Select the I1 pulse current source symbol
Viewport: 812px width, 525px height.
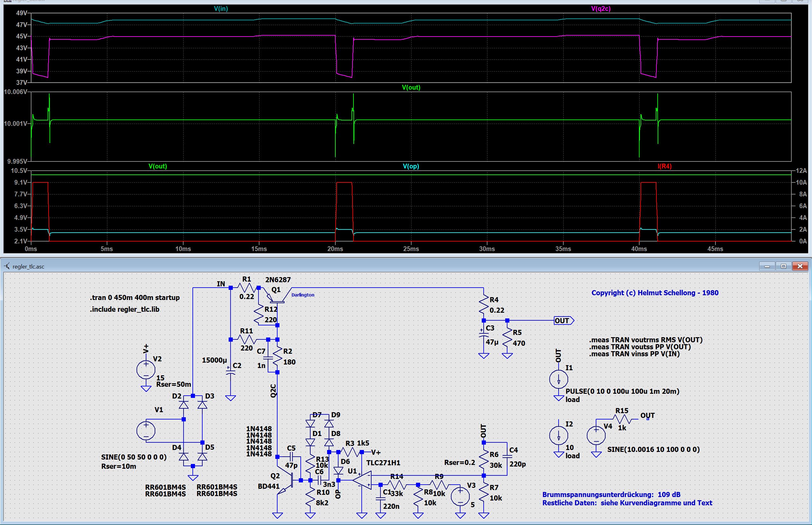point(559,379)
